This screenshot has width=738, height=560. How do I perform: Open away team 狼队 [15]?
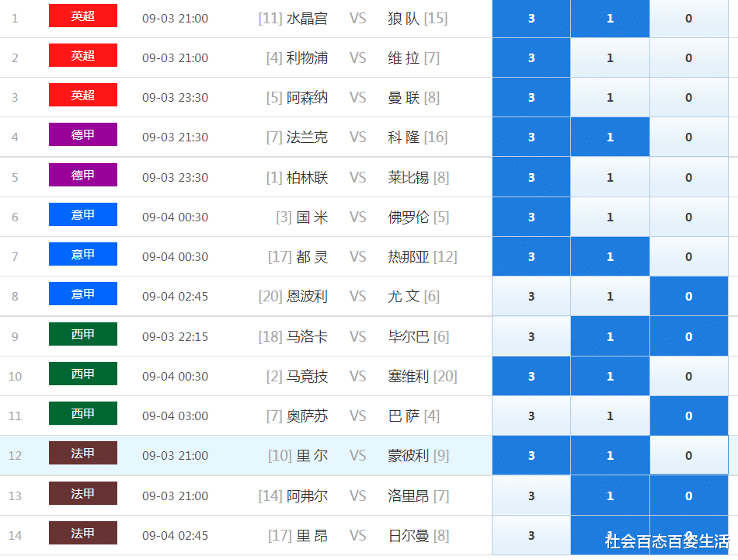pos(417,19)
